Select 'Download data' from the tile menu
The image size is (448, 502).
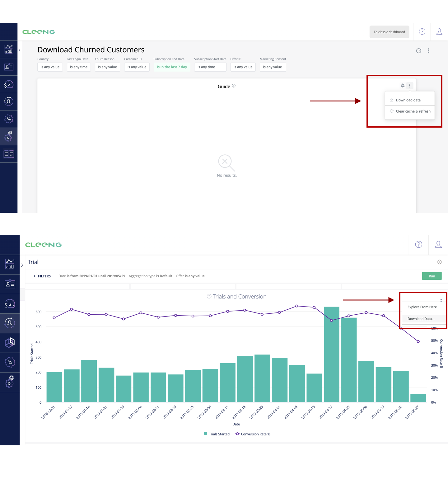(408, 100)
